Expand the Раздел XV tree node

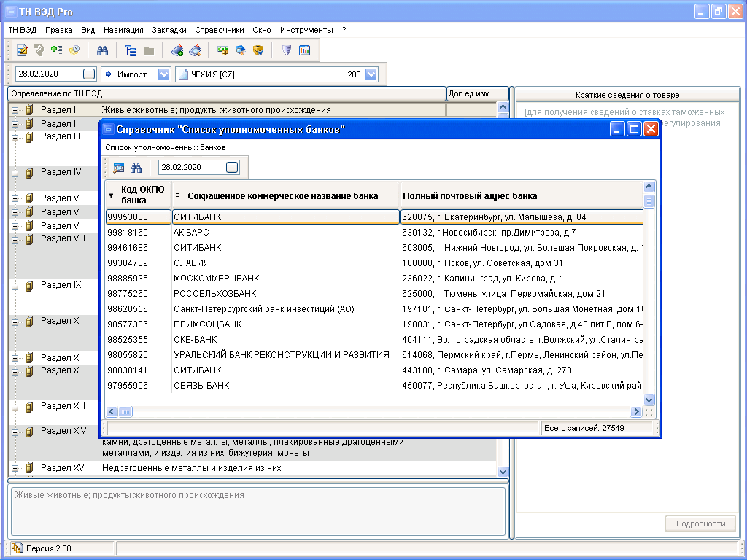point(15,468)
